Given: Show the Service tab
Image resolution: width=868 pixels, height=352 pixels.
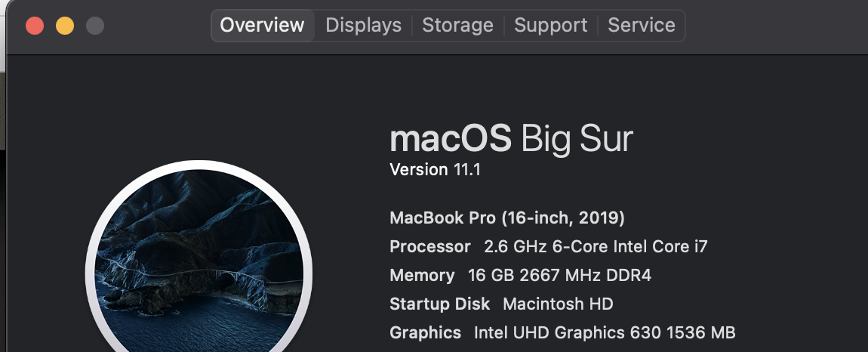Looking at the screenshot, I should click(642, 26).
